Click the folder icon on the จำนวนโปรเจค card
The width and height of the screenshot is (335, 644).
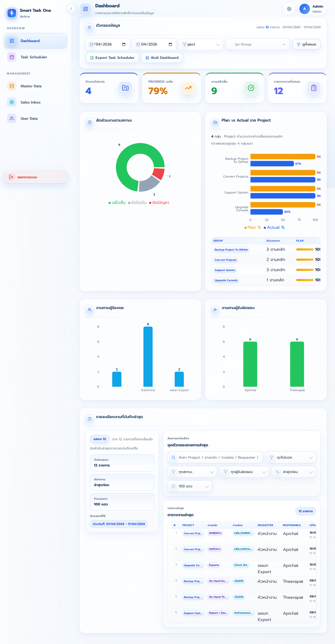point(125,88)
